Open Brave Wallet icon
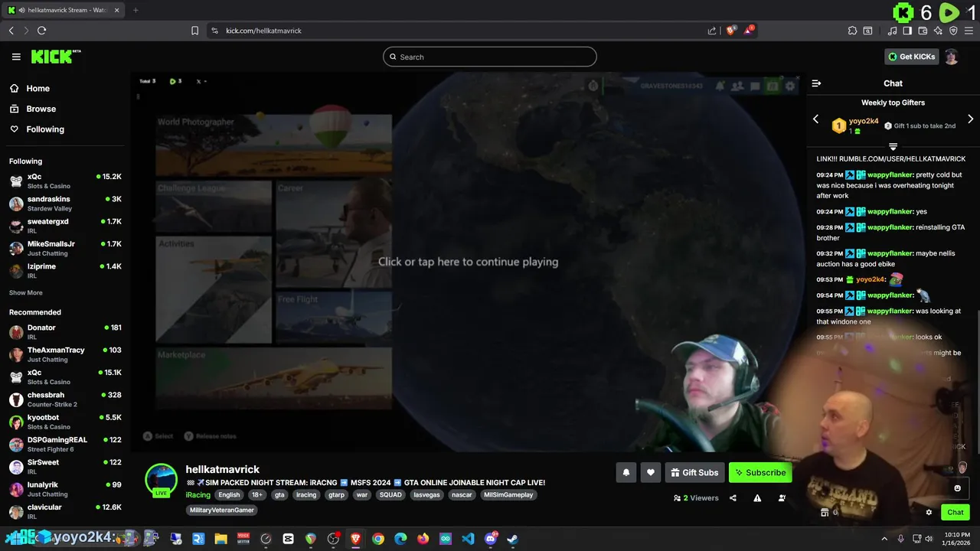 point(923,31)
